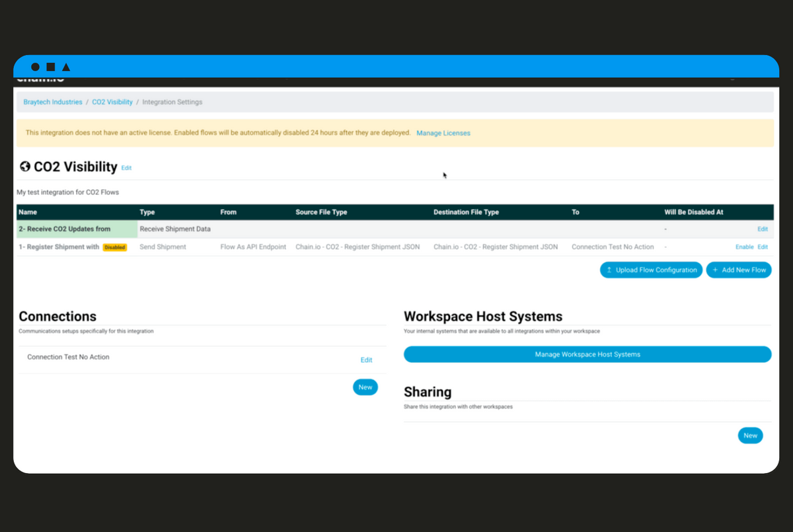Edit the Register Shipment flow

tap(763, 247)
